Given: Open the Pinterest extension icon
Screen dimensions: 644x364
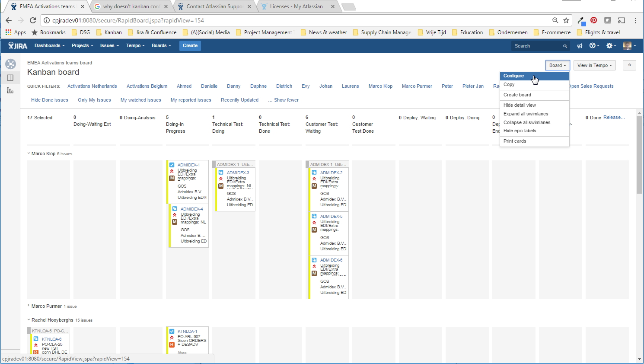Looking at the screenshot, I should (x=594, y=20).
